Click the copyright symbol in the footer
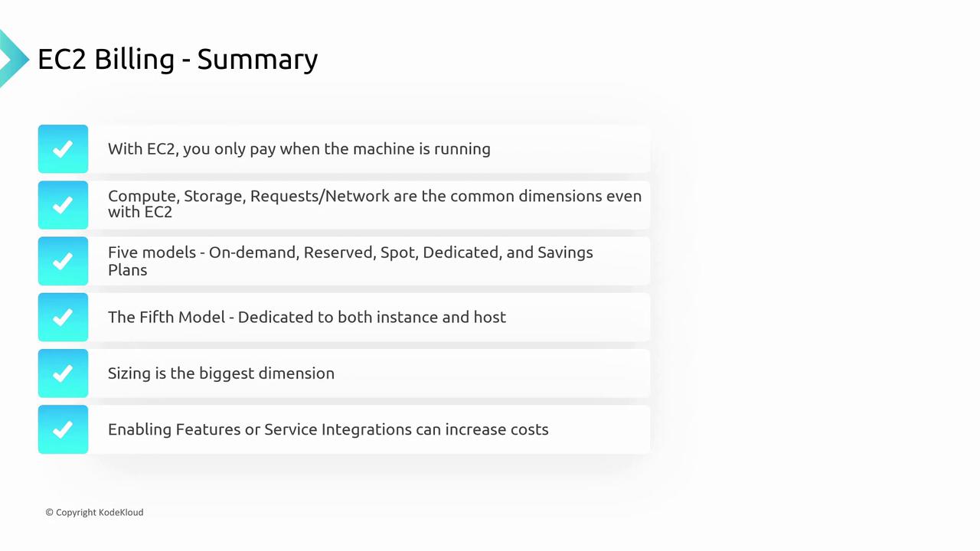Image resolution: width=980 pixels, height=551 pixels. coord(49,513)
